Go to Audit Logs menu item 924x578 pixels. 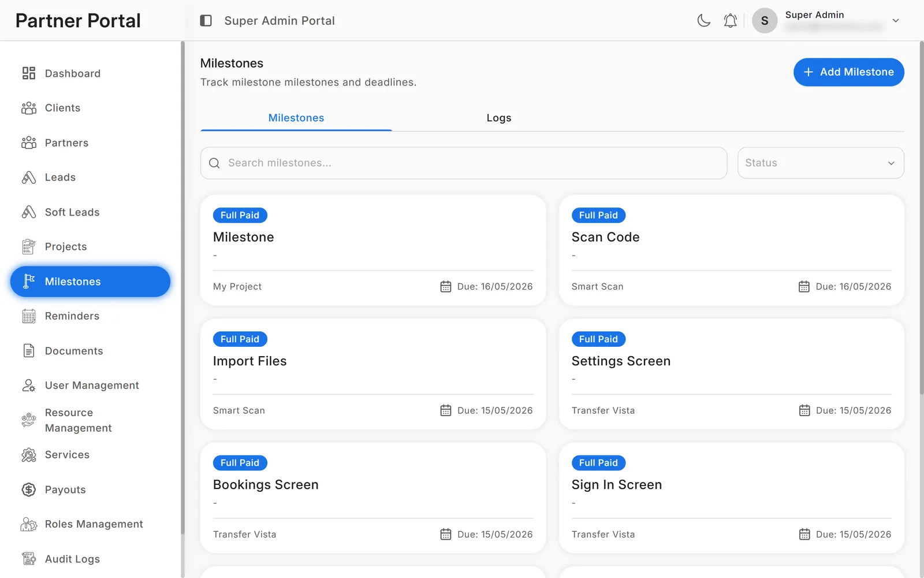[x=90, y=559]
